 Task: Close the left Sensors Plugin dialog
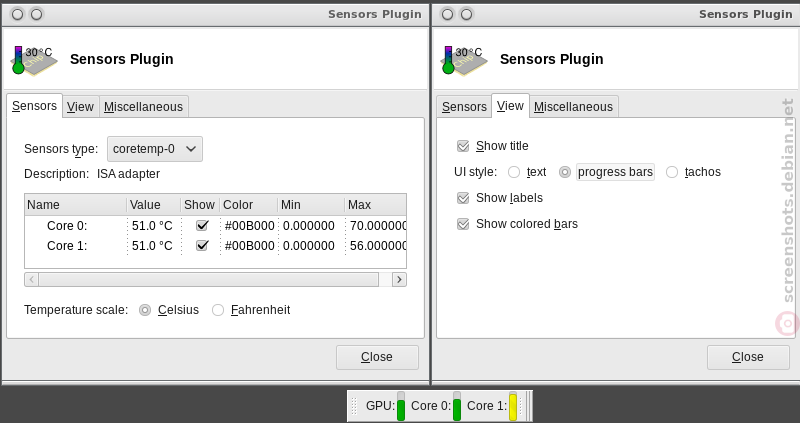coord(377,357)
